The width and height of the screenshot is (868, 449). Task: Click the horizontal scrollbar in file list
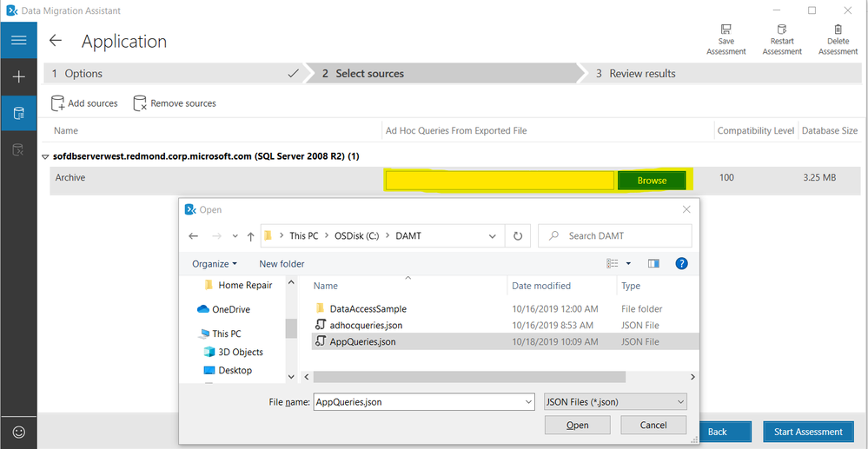click(x=469, y=376)
